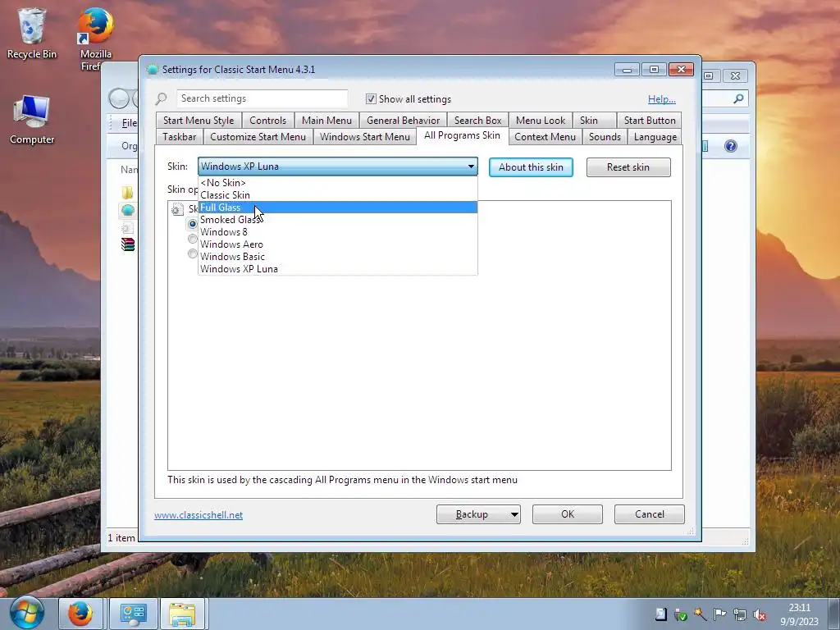Switch to the Context Menu tab
The height and width of the screenshot is (630, 840).
point(545,137)
